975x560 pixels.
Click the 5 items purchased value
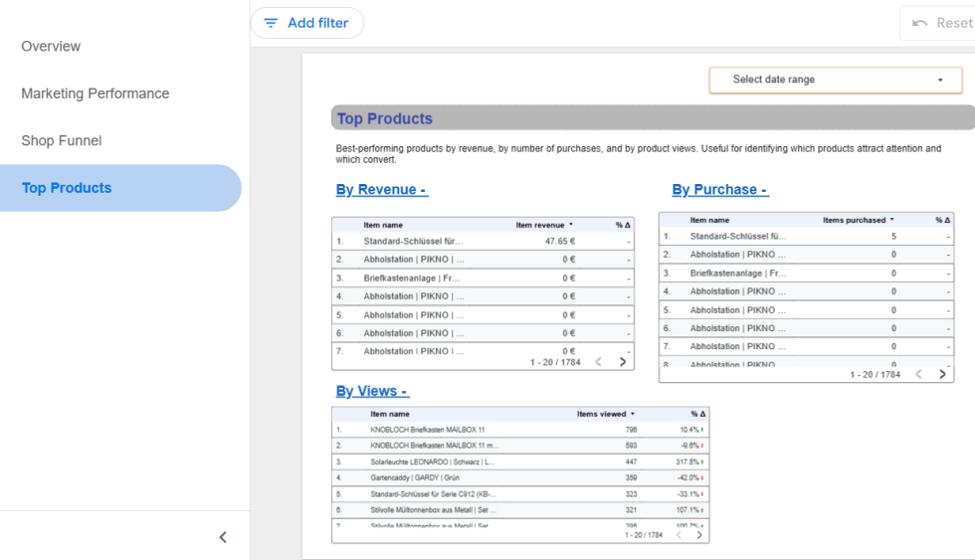click(x=893, y=236)
